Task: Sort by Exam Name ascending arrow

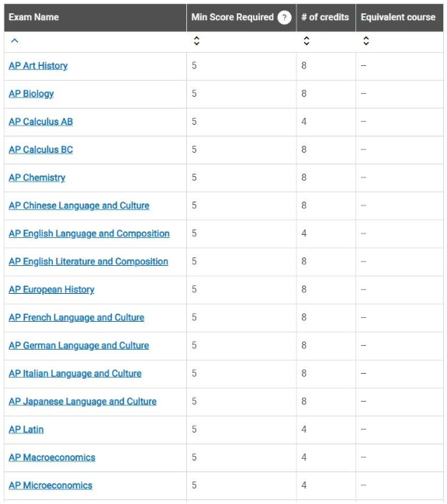Action: [x=15, y=41]
